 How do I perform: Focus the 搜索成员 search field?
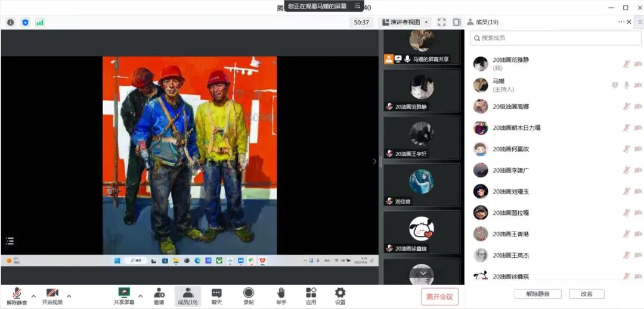tap(555, 38)
